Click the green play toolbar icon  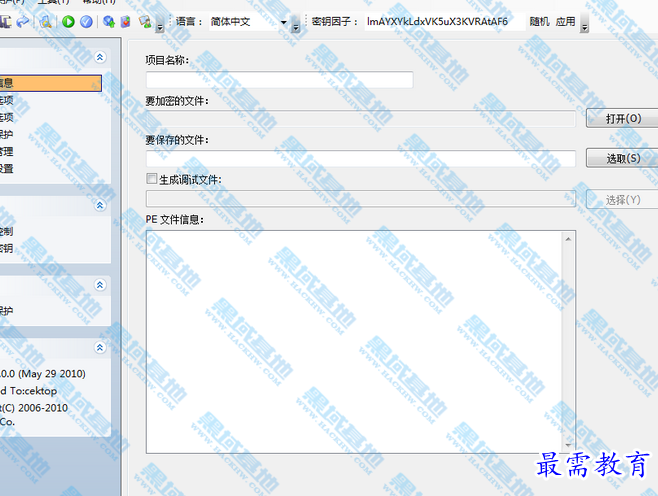68,21
